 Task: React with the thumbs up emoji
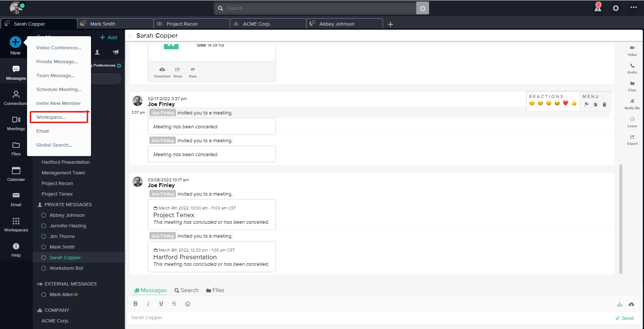pyautogui.click(x=574, y=103)
